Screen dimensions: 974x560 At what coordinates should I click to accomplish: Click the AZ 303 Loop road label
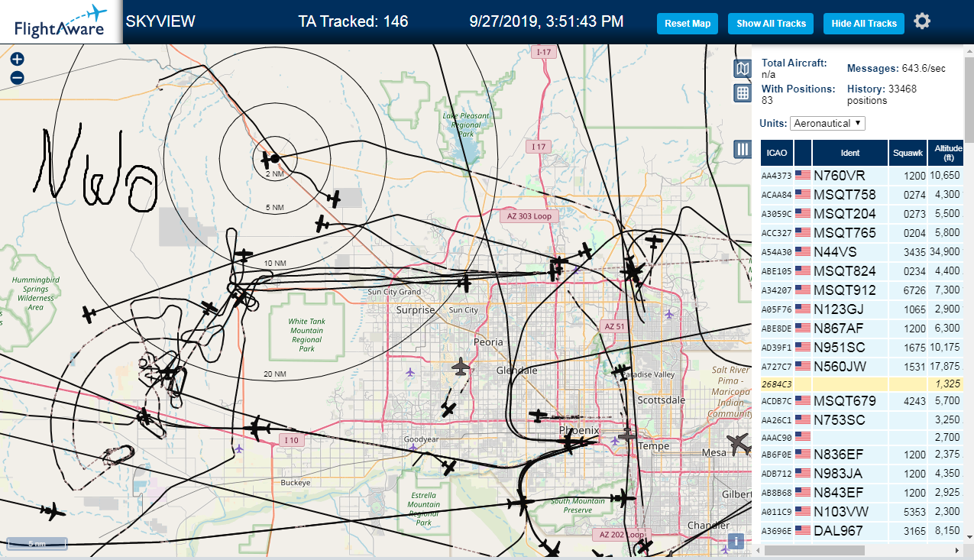pyautogui.click(x=529, y=216)
